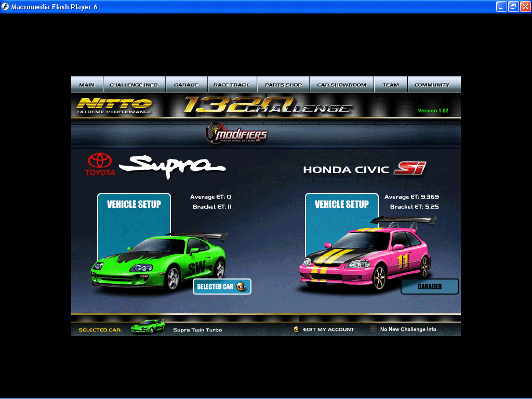Click the small Supra thumbnail in status bar

click(x=148, y=327)
